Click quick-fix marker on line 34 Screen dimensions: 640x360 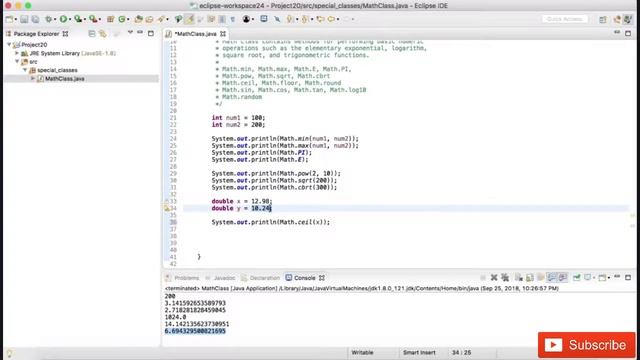point(167,208)
